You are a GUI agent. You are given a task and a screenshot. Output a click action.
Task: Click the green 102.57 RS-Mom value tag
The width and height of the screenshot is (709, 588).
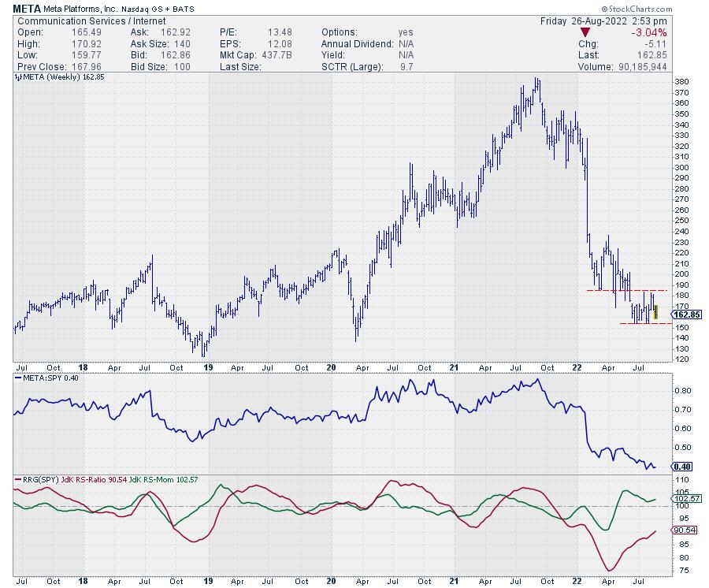pos(685,499)
